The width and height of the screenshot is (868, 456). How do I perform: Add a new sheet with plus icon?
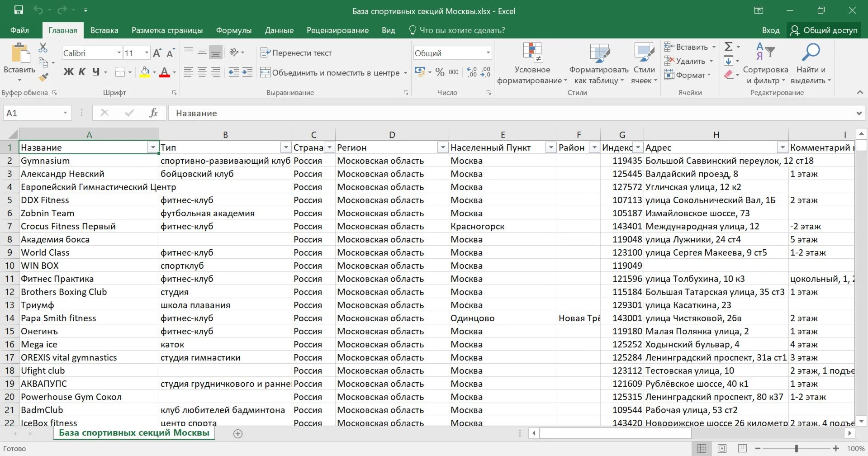pyautogui.click(x=238, y=434)
